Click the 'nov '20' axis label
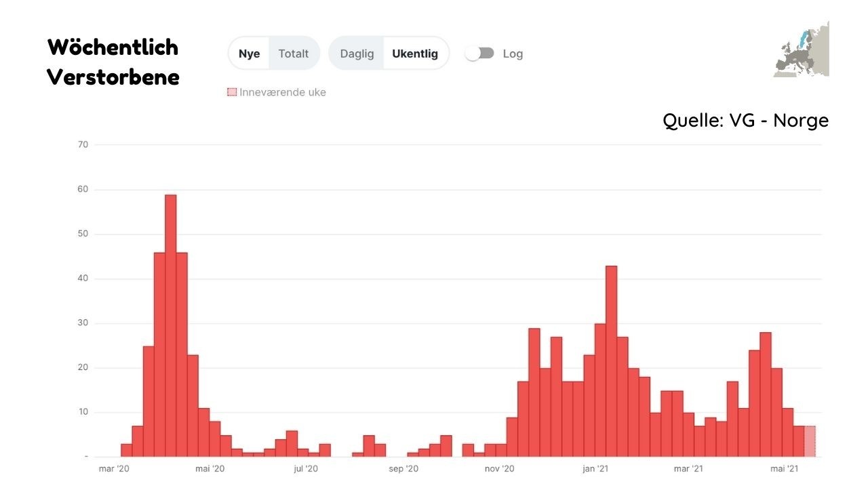Viewport: 868px width, 488px height. tap(500, 468)
